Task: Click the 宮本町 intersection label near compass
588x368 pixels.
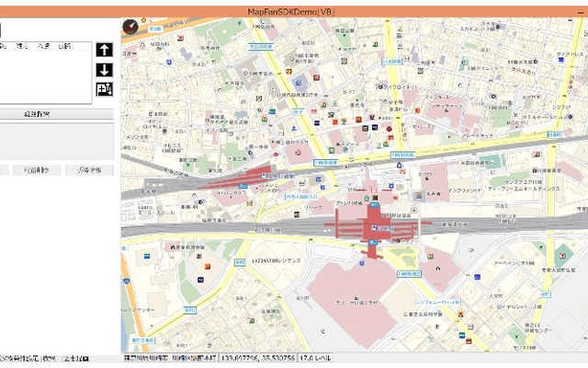Action: pyautogui.click(x=154, y=29)
